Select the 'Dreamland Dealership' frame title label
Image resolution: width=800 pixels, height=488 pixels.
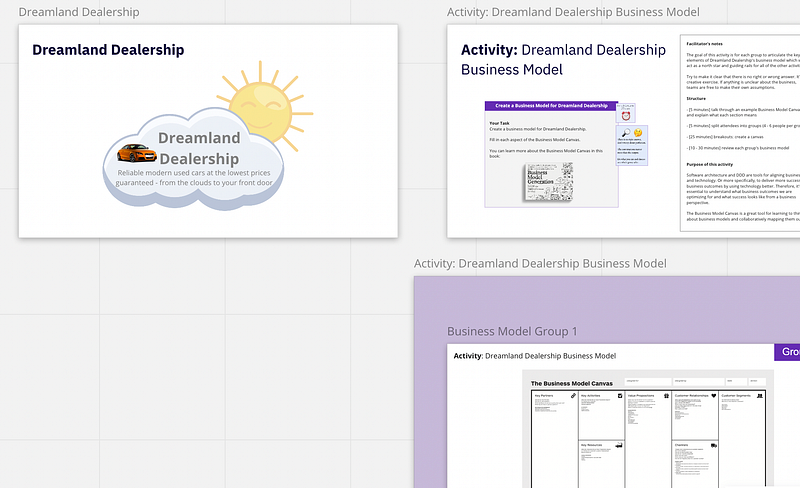[79, 12]
